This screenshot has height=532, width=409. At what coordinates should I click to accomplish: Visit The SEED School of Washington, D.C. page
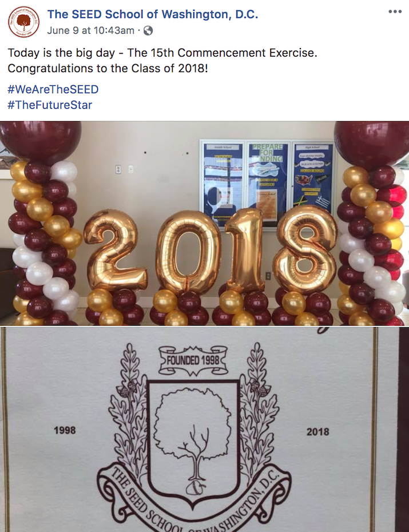point(153,14)
